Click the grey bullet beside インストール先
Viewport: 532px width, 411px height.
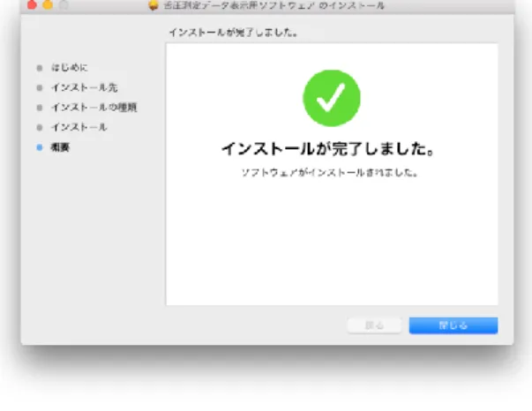pyautogui.click(x=40, y=88)
